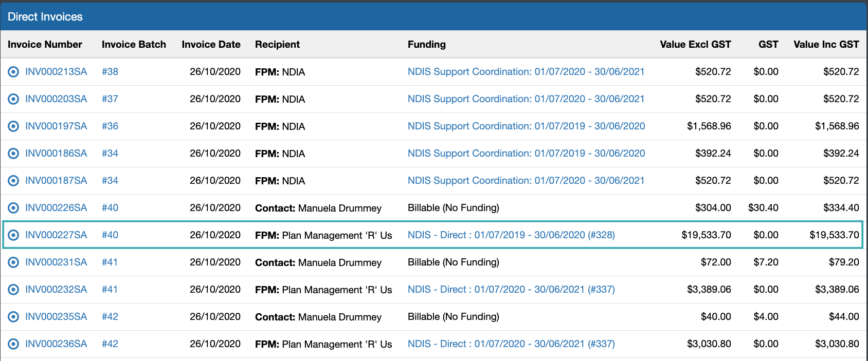The image size is (868, 361).
Task: Click the record icon beside INV000197SA
Action: pyautogui.click(x=13, y=126)
